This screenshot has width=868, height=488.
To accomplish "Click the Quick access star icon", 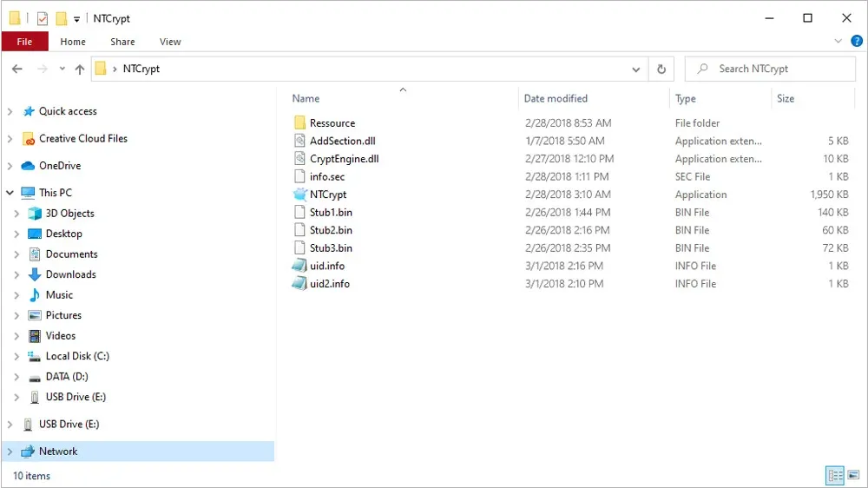I will pos(29,111).
